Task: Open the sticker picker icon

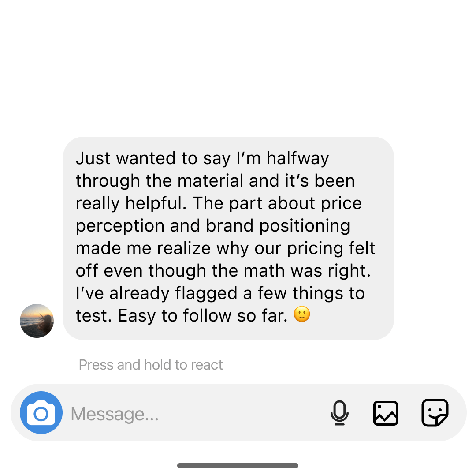Action: (435, 413)
